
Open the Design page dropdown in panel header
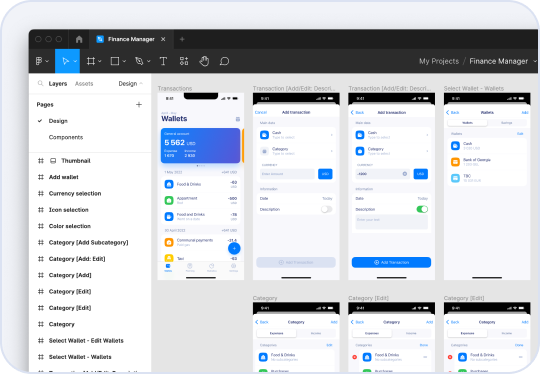coord(131,84)
